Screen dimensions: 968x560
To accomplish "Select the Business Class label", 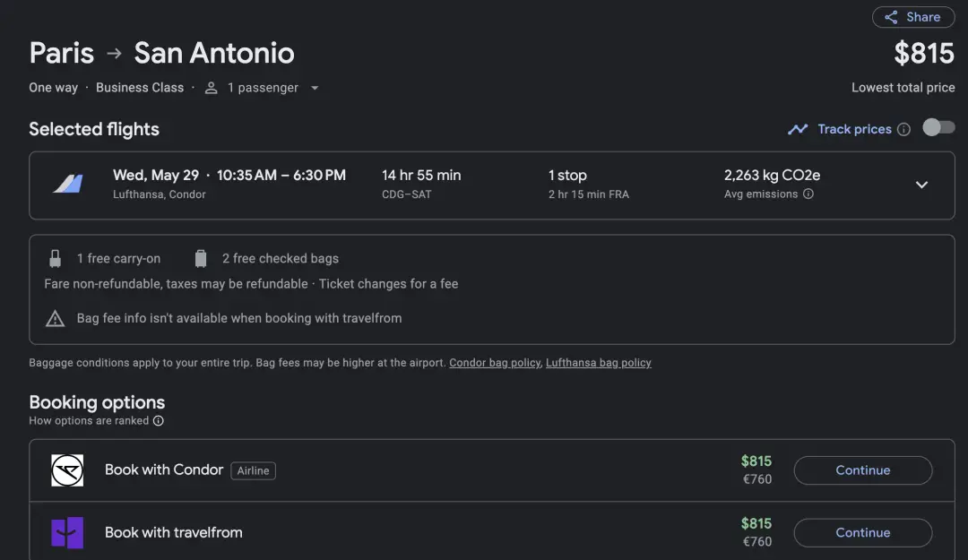I will tap(140, 88).
